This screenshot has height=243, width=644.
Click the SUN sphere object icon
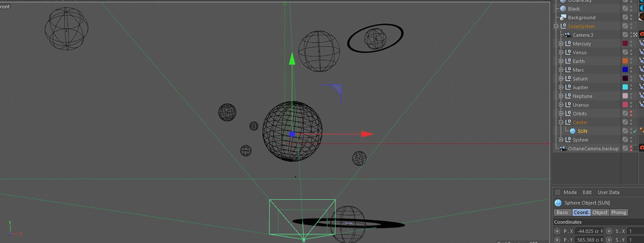573,131
